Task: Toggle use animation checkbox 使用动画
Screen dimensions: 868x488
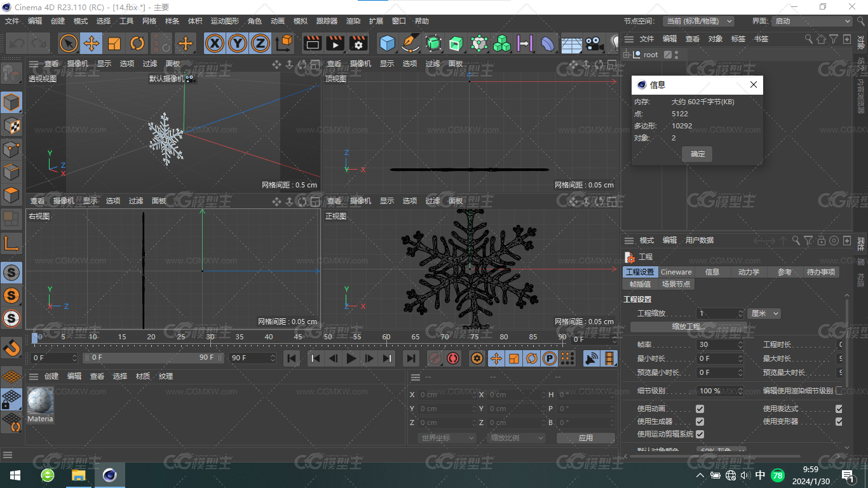Action: (700, 409)
